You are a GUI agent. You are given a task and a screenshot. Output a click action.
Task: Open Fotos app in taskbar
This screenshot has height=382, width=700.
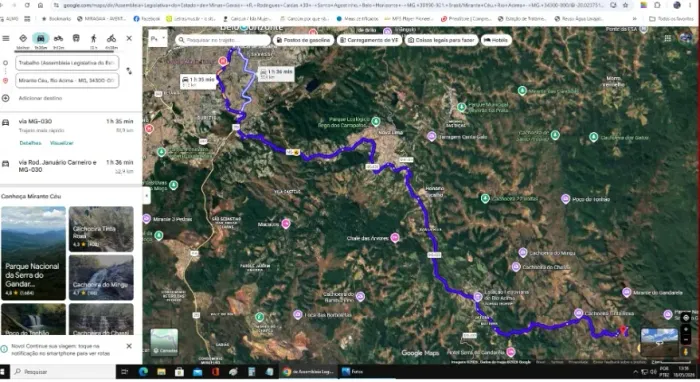(353, 371)
